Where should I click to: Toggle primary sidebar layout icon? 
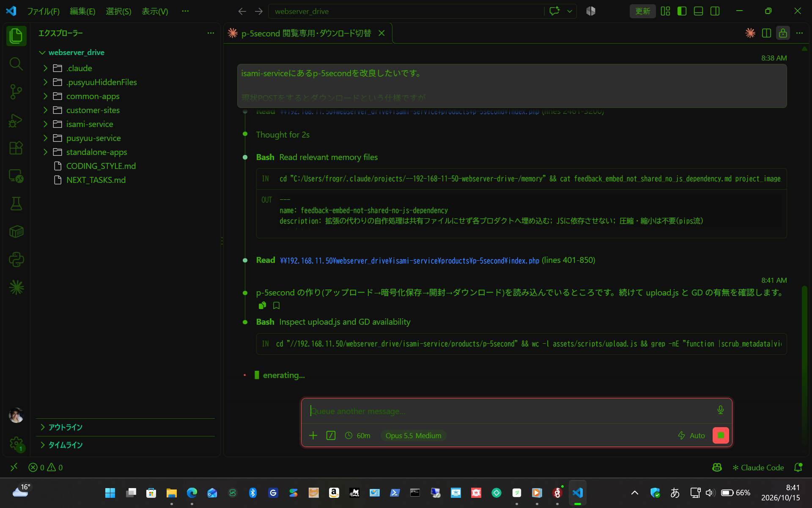pyautogui.click(x=682, y=11)
